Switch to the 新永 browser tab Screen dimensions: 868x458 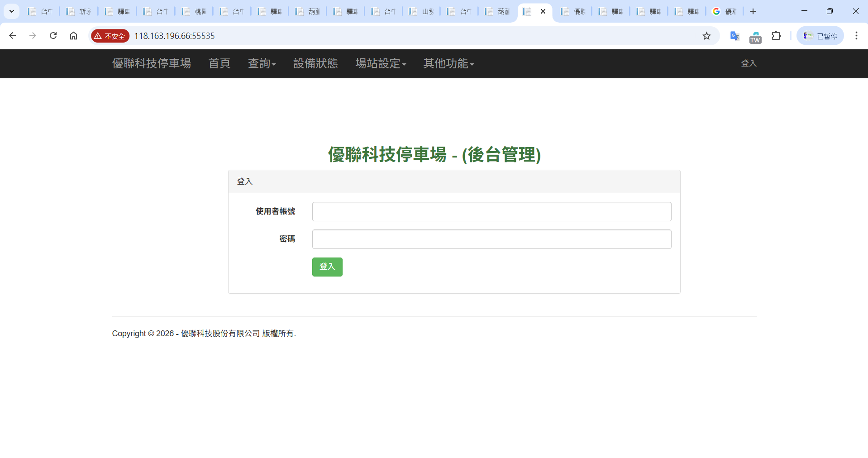point(78,11)
